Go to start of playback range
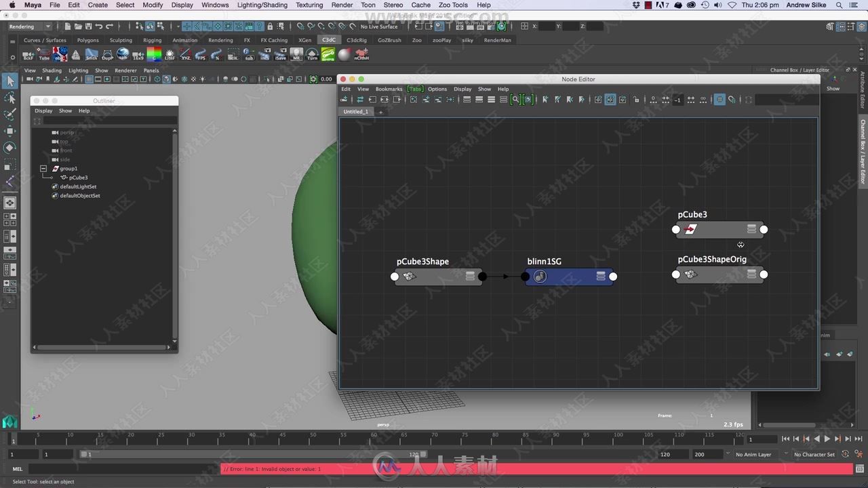The height and width of the screenshot is (488, 868). (786, 439)
